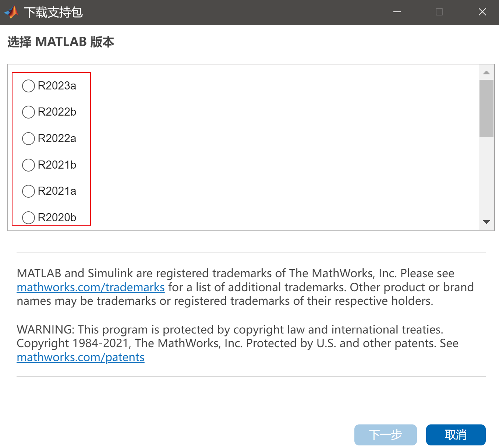Select the R2020b release
499x448 pixels.
[28, 218]
